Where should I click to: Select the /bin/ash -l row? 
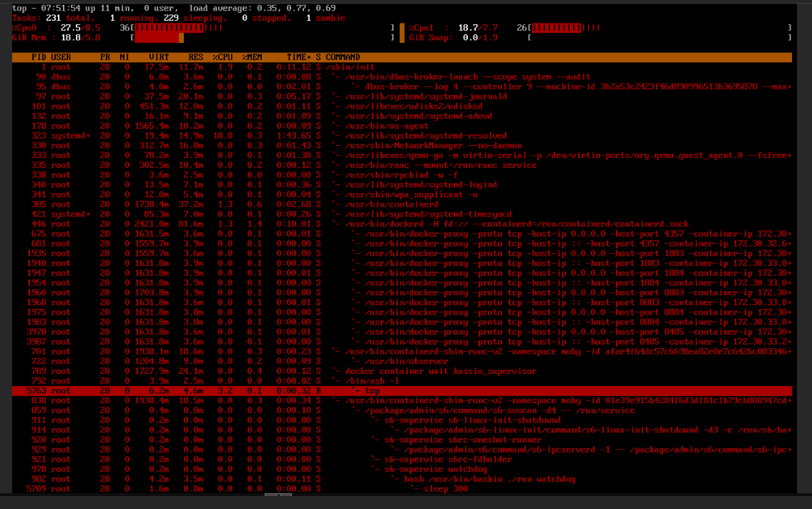coord(402,381)
